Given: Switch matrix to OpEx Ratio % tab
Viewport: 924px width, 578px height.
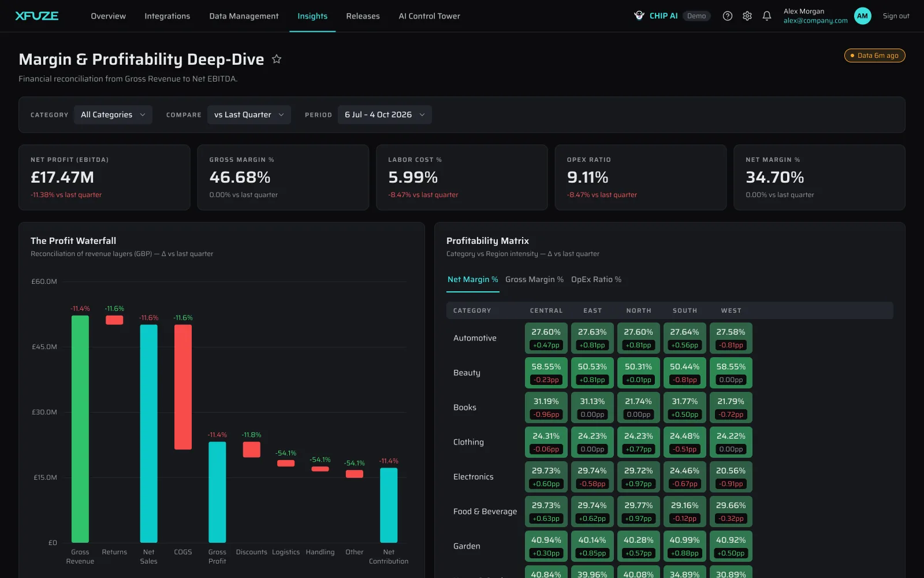Looking at the screenshot, I should [596, 279].
